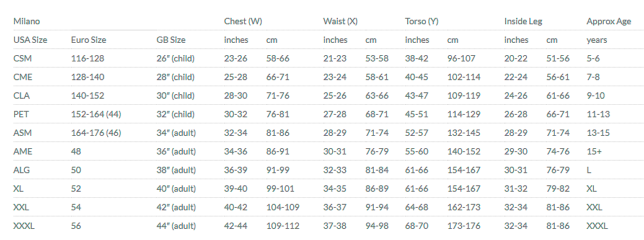Click the 104-109 chest cm cell
644x240 pixels.
(x=283, y=208)
